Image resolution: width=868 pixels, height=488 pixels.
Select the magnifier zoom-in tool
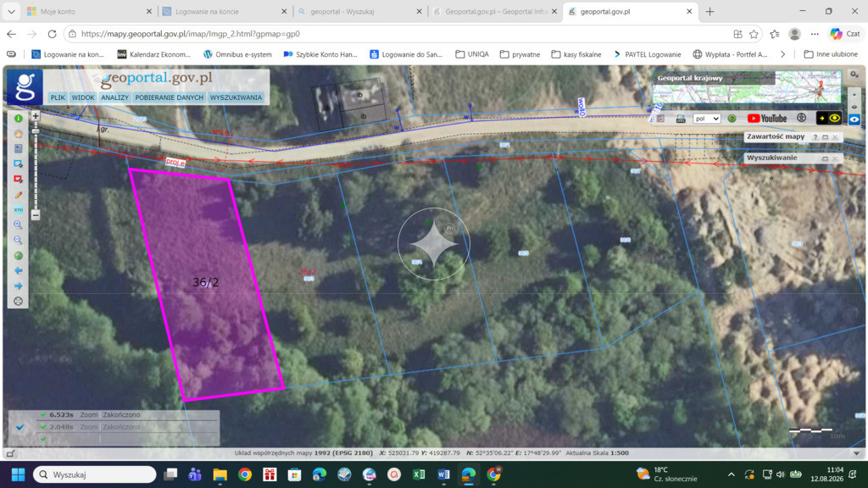(x=19, y=225)
